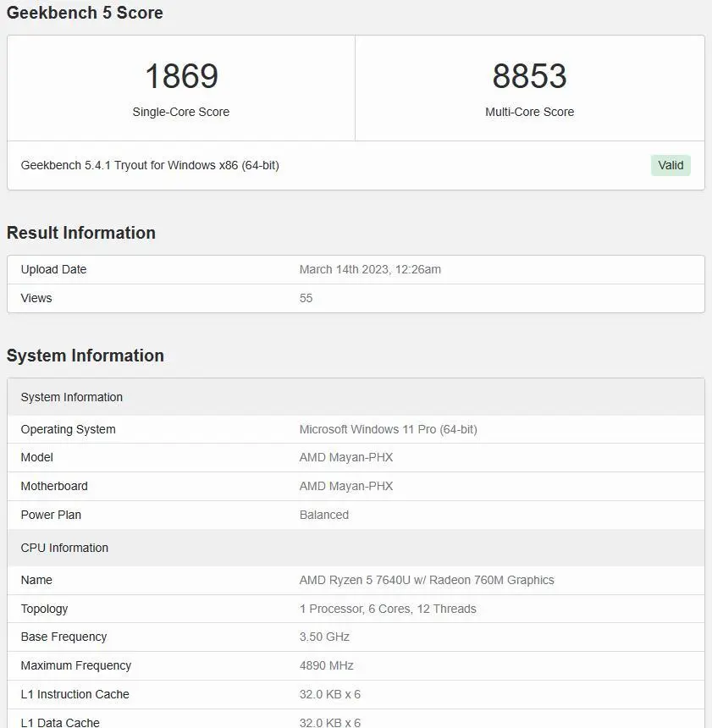This screenshot has width=712, height=728.
Task: Click the Result Information heading
Action: click(x=81, y=233)
